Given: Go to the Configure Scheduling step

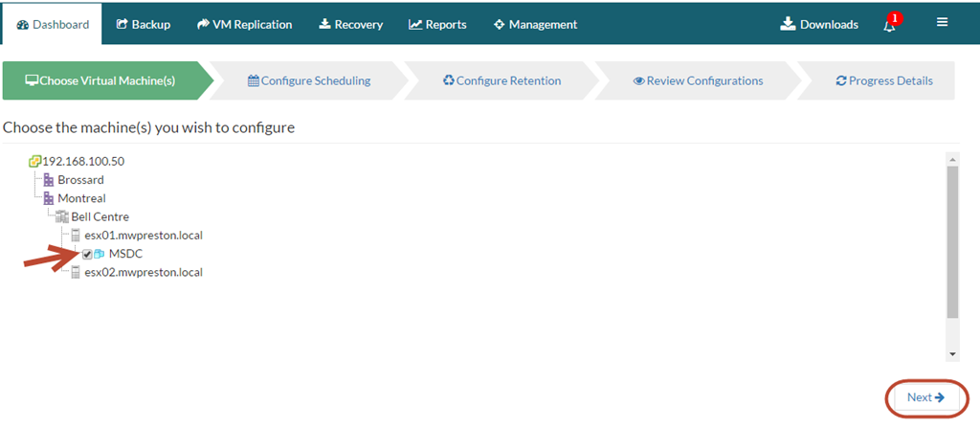Looking at the screenshot, I should (x=309, y=80).
